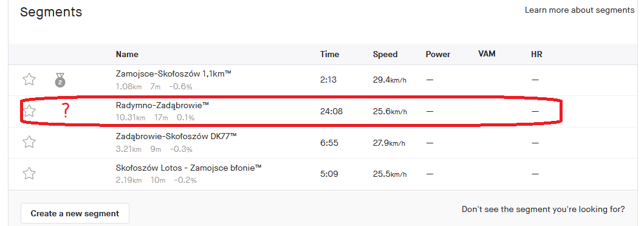
Task: Click the second-place medal icon
Action: click(60, 80)
